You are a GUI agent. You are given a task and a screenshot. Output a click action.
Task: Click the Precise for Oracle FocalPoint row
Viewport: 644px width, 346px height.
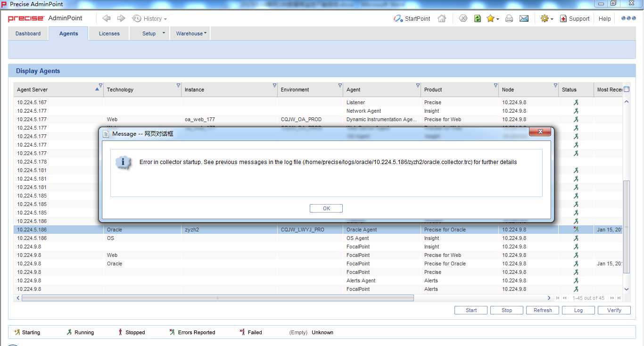click(x=318, y=264)
